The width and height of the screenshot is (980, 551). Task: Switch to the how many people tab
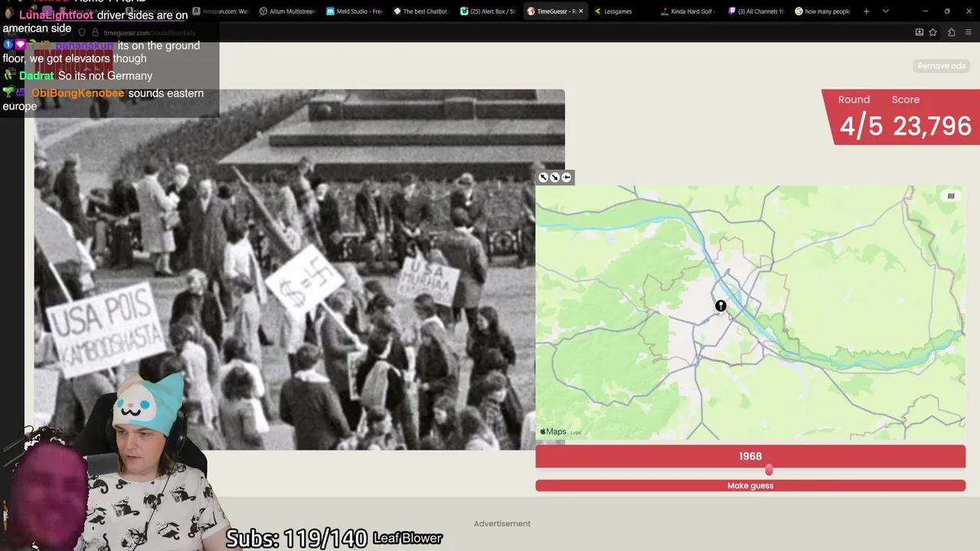pyautogui.click(x=823, y=11)
